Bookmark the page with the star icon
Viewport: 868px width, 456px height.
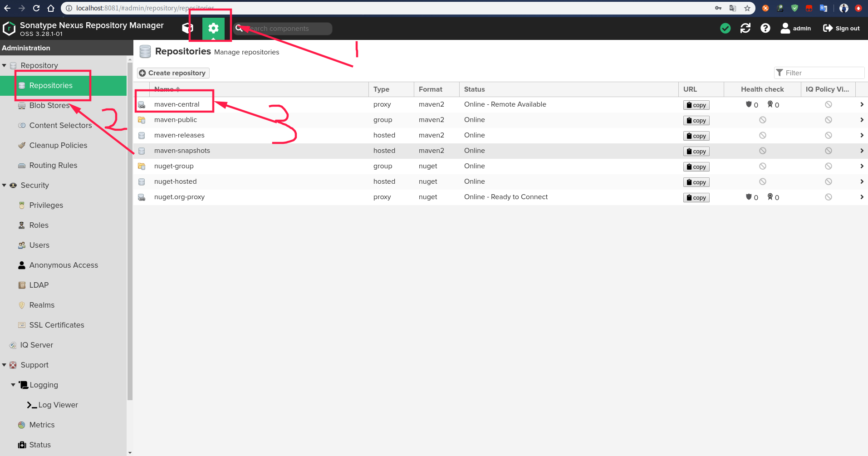click(x=747, y=8)
